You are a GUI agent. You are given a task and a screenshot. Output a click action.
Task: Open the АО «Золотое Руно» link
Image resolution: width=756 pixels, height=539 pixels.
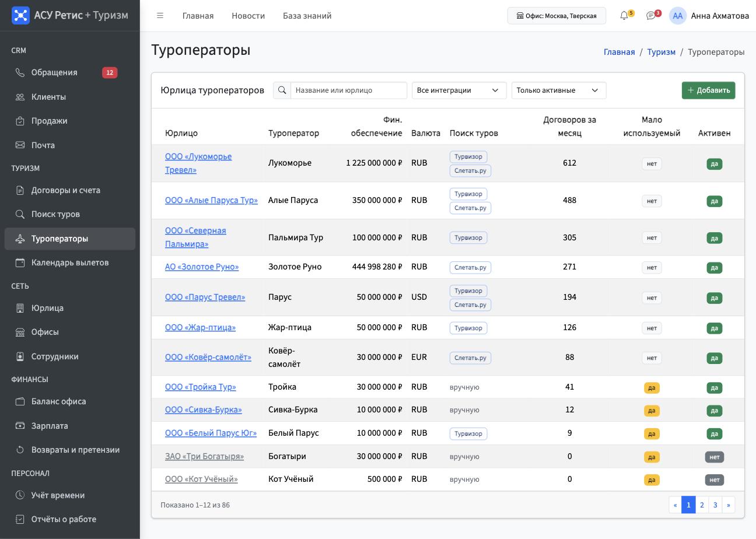pos(202,267)
